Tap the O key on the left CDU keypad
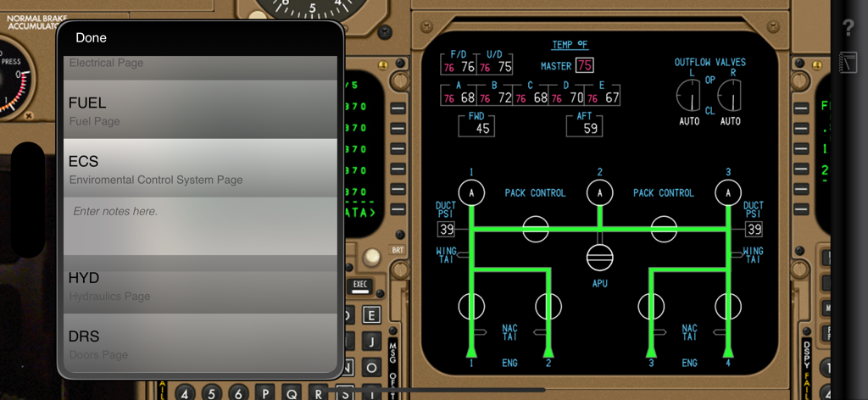This screenshot has height=400, width=868. [371, 367]
